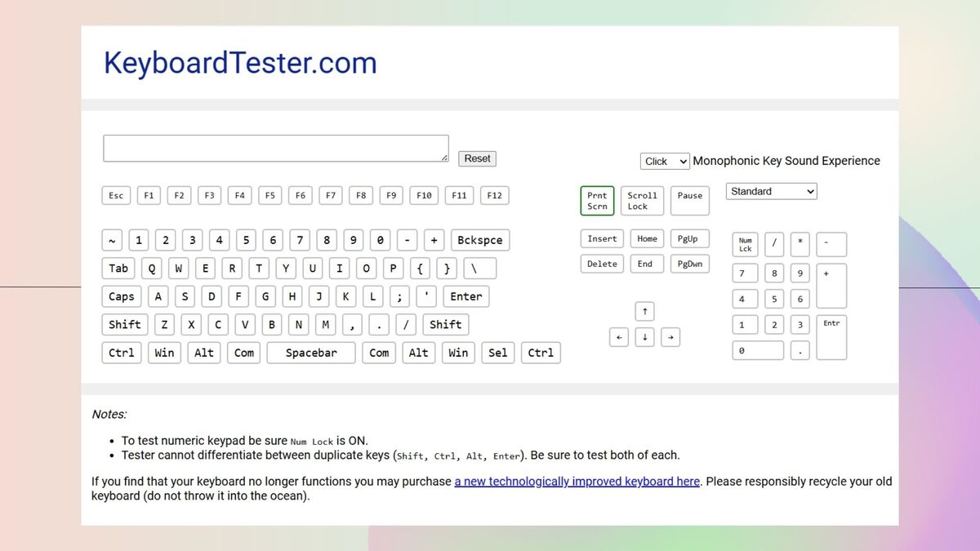The height and width of the screenshot is (551, 980).
Task: Click the F5 key
Action: click(x=269, y=195)
